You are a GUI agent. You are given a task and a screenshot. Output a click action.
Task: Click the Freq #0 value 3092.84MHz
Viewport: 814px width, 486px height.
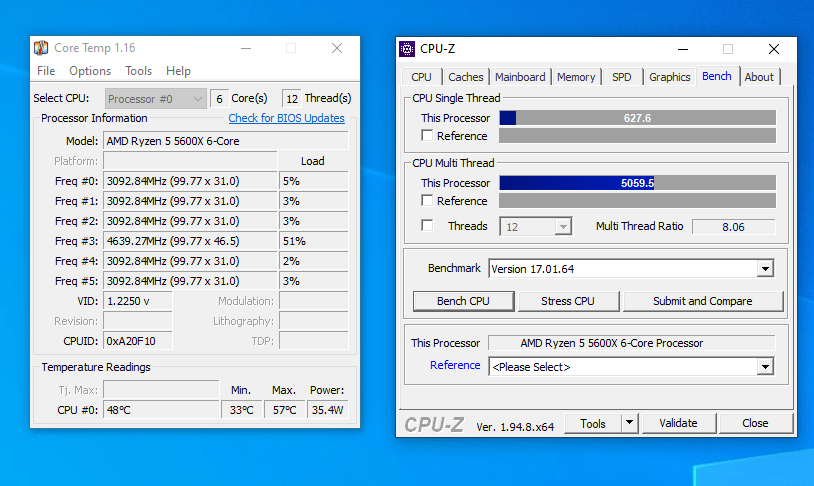[190, 181]
